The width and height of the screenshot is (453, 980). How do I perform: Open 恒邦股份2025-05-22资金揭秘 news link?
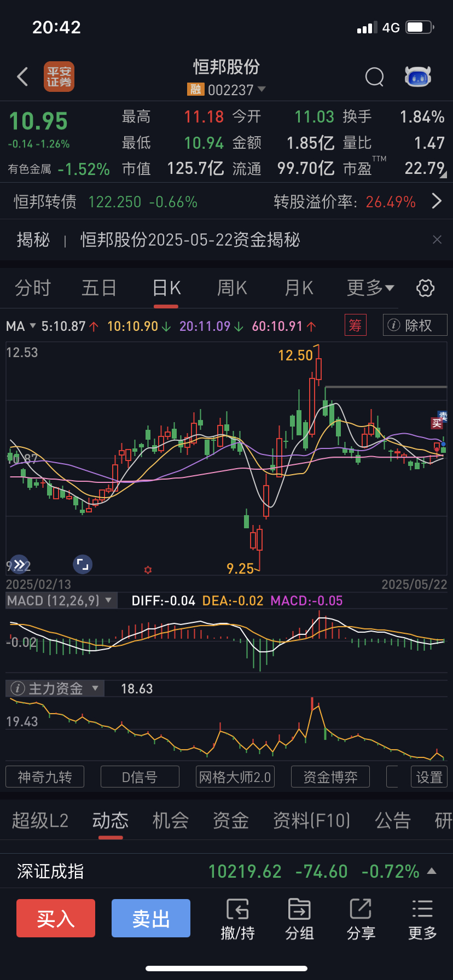(190, 240)
